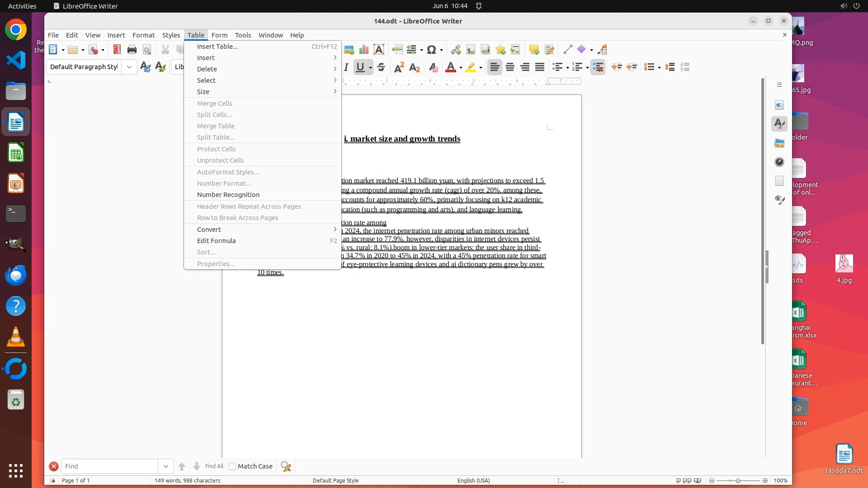Enable the Match Case checkbox

232,466
